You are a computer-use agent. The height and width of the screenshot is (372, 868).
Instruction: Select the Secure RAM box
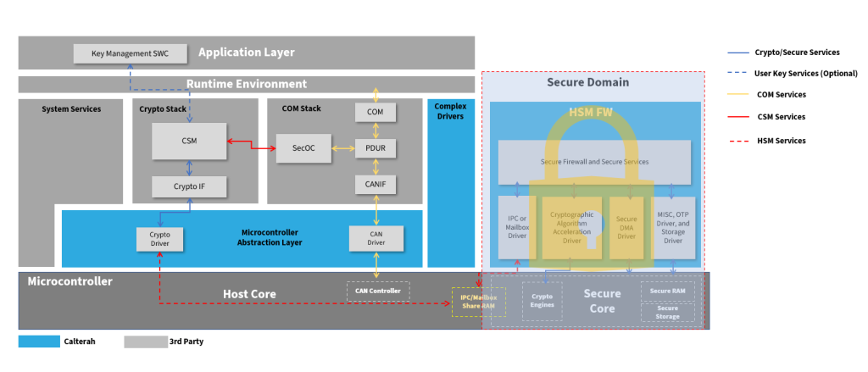click(x=667, y=291)
